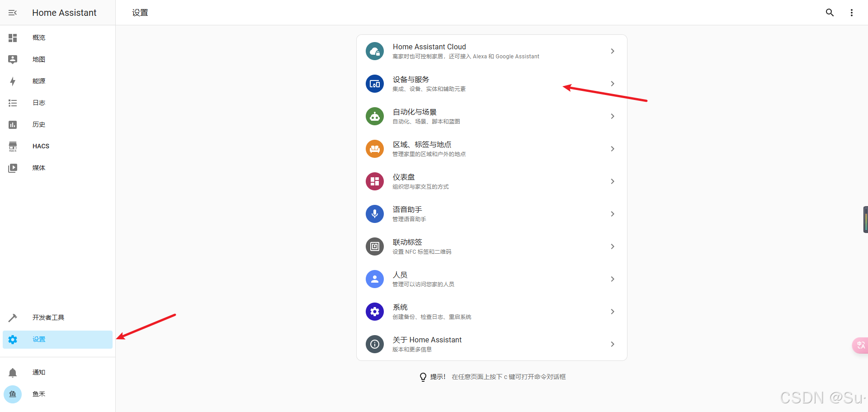Click the settings gear icon in sidebar

tap(13, 339)
